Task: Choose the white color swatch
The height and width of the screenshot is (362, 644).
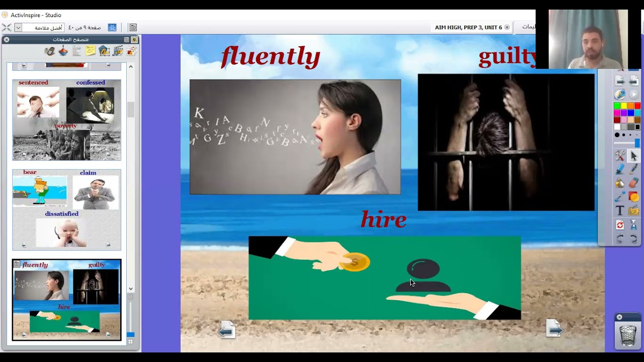Action: (x=617, y=127)
